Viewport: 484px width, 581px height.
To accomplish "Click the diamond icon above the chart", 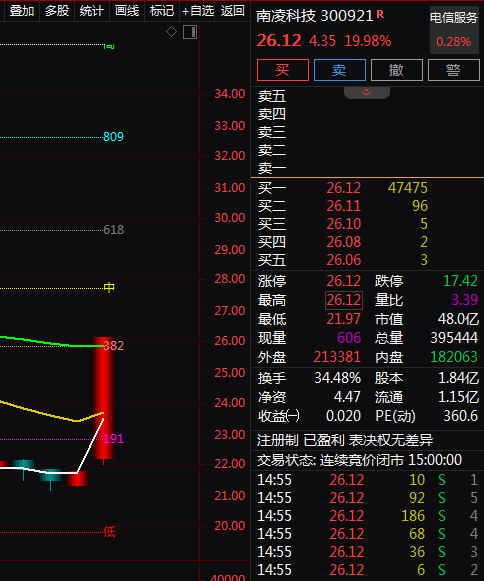I will tap(171, 31).
